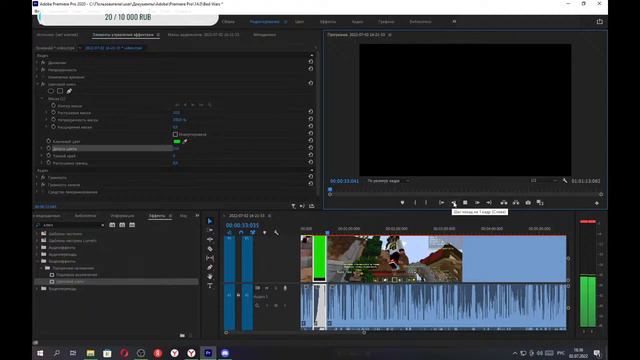This screenshot has width=640, height=360.
Task: Click the effects search field
Action: (69, 225)
